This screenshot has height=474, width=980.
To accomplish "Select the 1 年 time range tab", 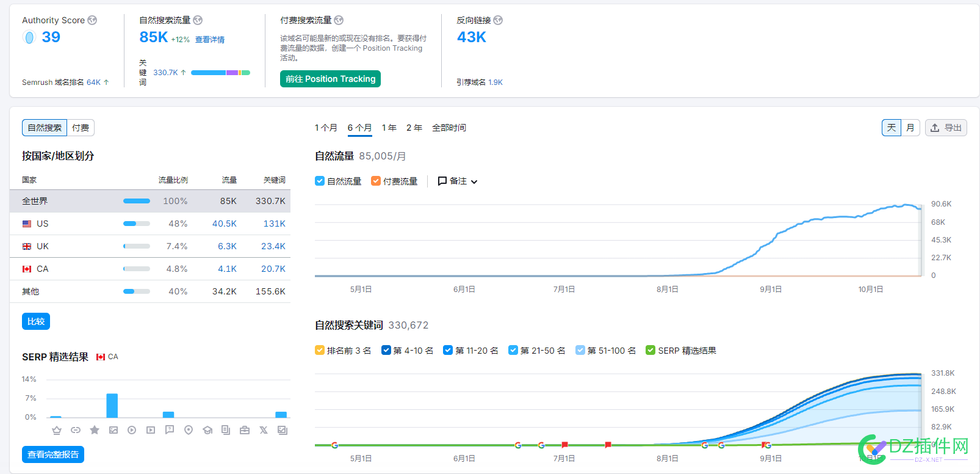I will [x=389, y=128].
